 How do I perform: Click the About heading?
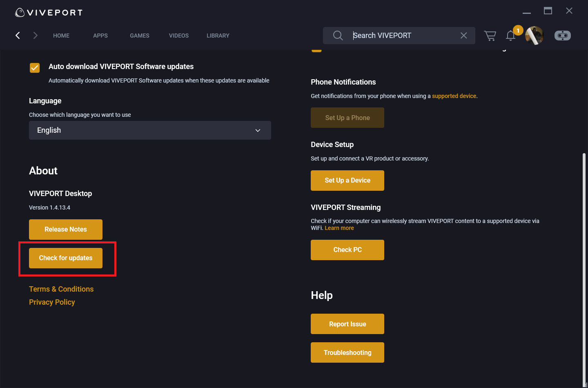43,171
